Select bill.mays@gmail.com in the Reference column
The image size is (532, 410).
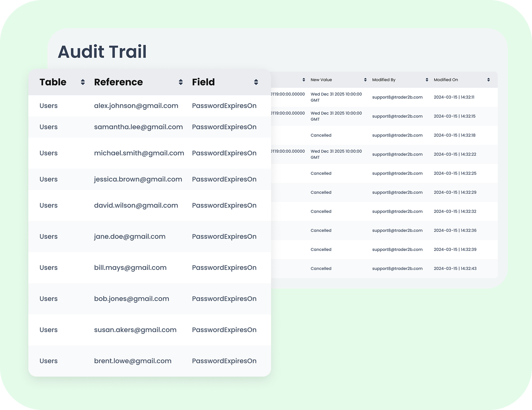click(130, 268)
